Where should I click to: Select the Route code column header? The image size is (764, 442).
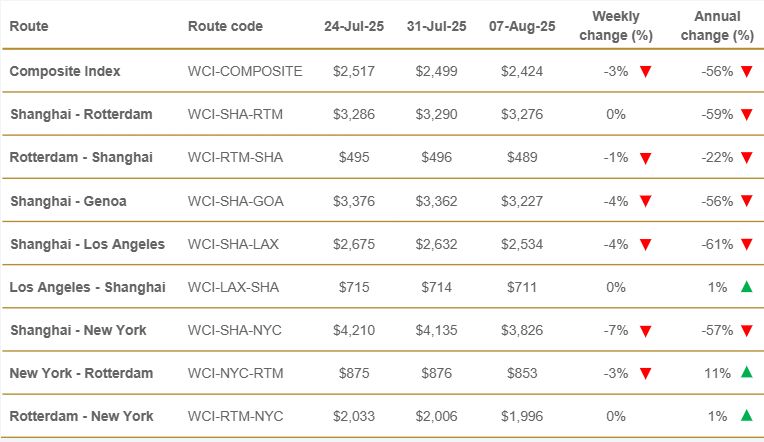(225, 26)
